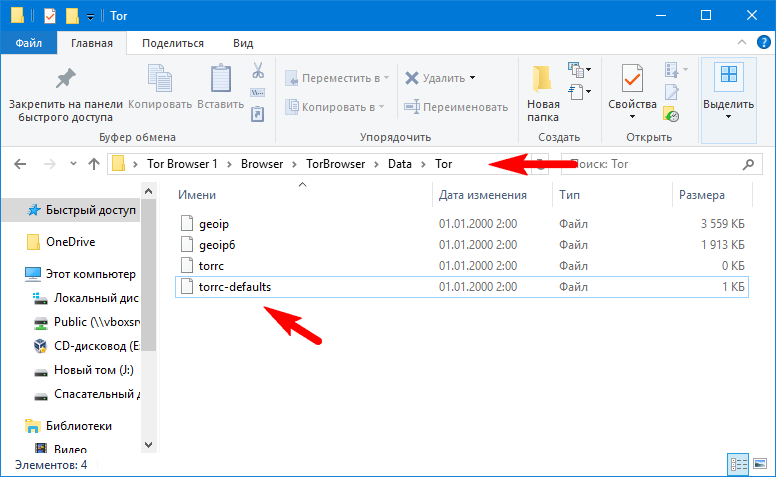
Task: Click the New folder icon in the title bar
Action: (72, 16)
